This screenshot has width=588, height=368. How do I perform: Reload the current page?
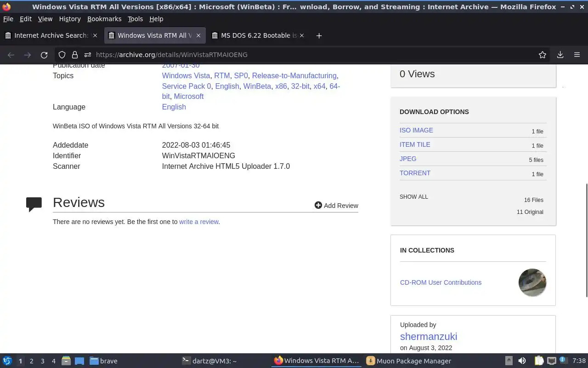tap(44, 55)
